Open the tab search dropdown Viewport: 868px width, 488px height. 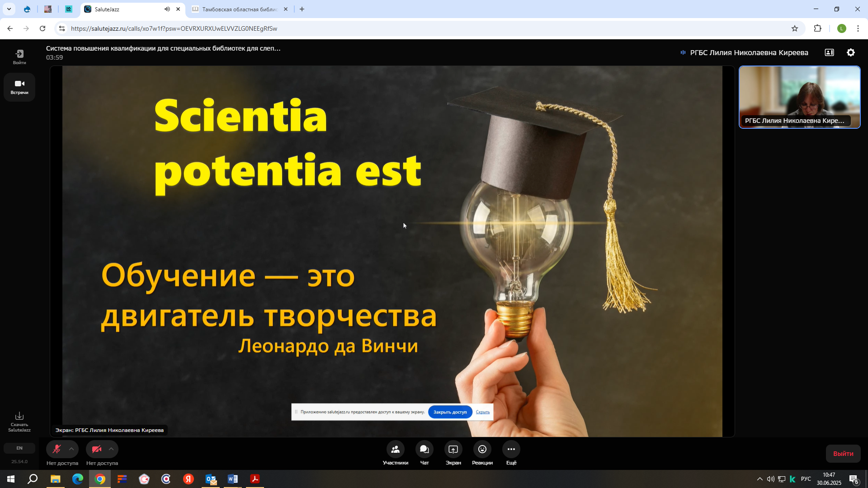coord(9,9)
